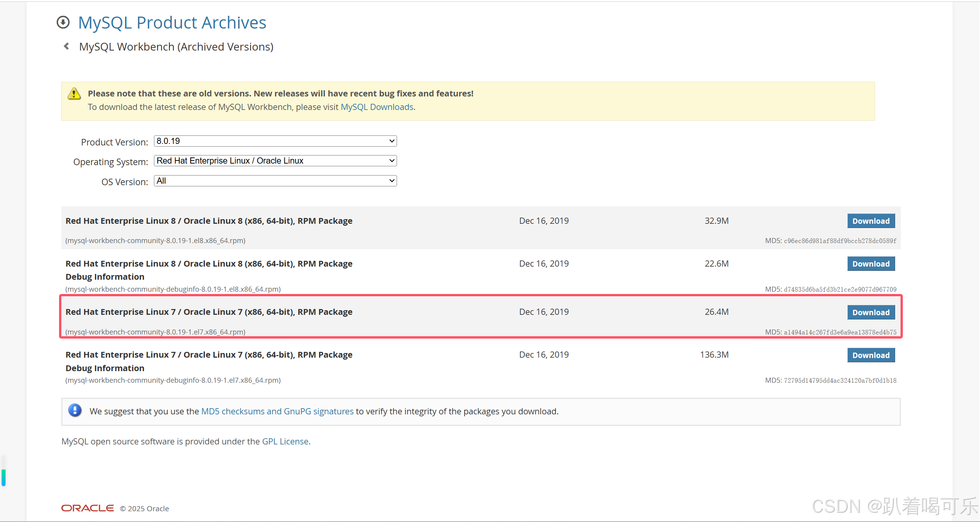Click the OS Version label
Viewport: 980px width, 522px height.
click(125, 182)
